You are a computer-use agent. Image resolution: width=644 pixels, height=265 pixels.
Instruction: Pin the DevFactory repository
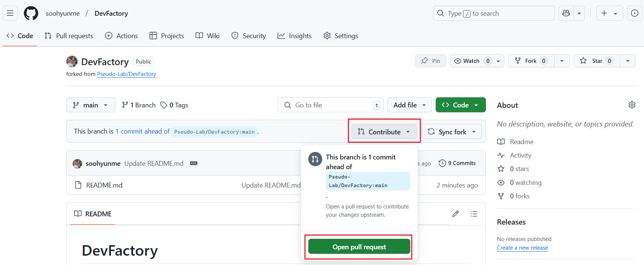coord(430,61)
